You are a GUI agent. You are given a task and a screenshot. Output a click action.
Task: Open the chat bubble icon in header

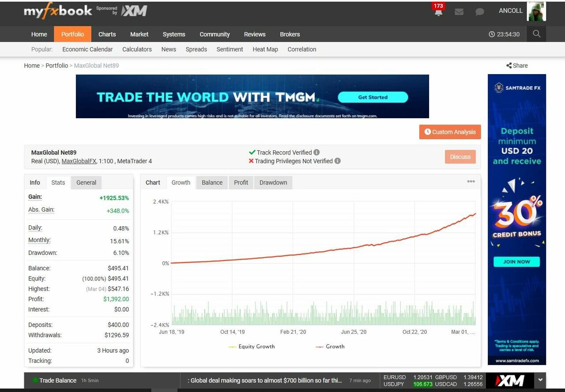click(480, 12)
